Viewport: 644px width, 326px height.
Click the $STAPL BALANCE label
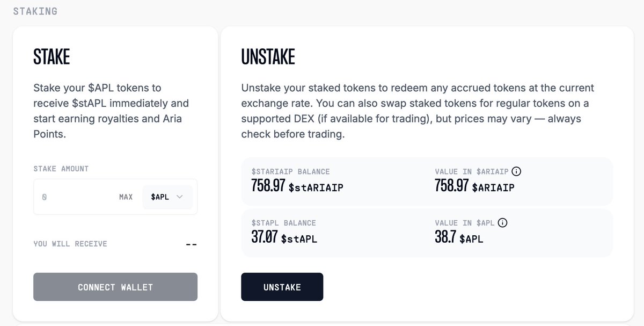pyautogui.click(x=283, y=222)
